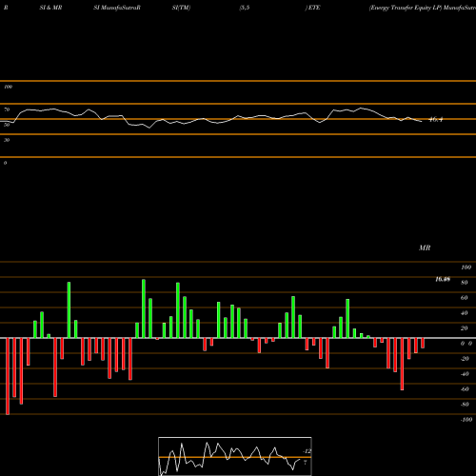Image resolution: width=476 pixels, height=476 pixels.
Task: Click the -40 label on the MR axis
Action: pyautogui.click(x=465, y=374)
